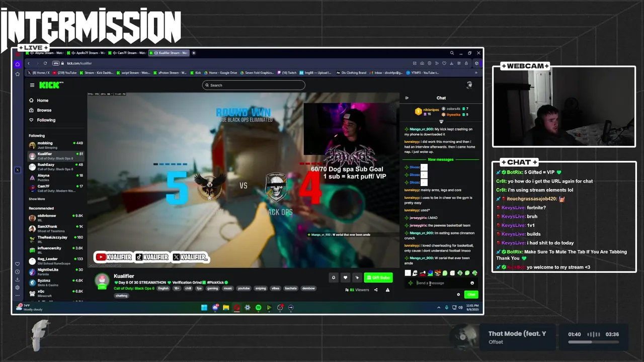Click the bachata tag

291,289
